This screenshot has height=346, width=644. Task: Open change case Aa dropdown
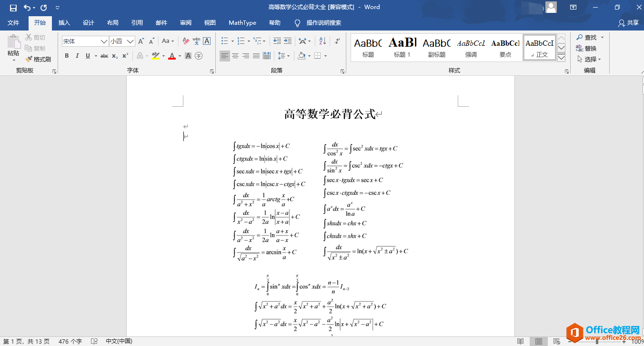point(168,41)
